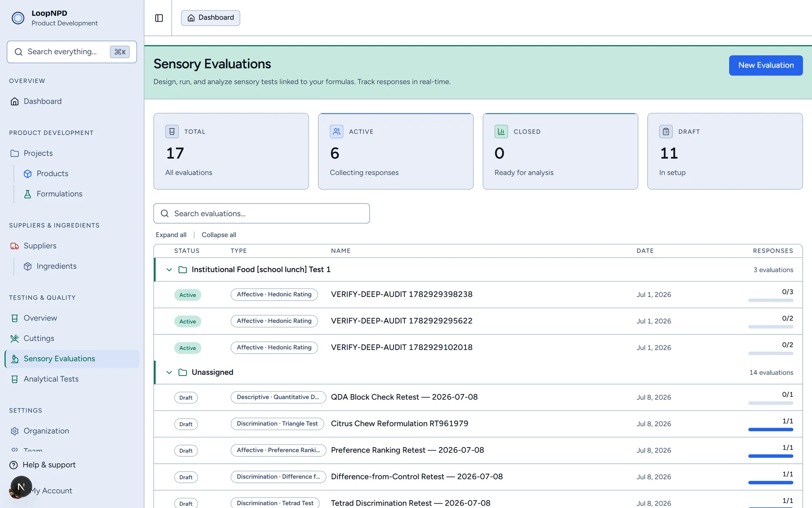Image resolution: width=812 pixels, height=508 pixels.
Task: Click the Search everything field
Action: [72, 52]
